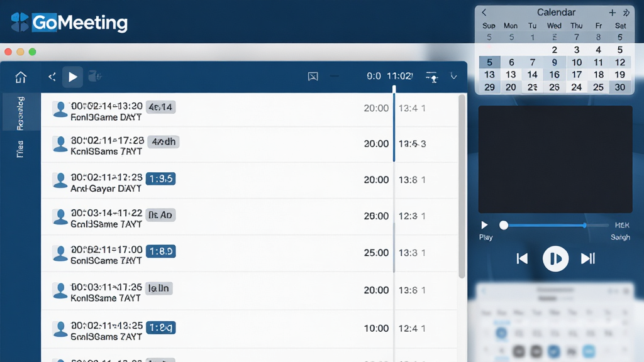The image size is (644, 362).
Task: Click the 13:3 1 time value
Action: (412, 253)
